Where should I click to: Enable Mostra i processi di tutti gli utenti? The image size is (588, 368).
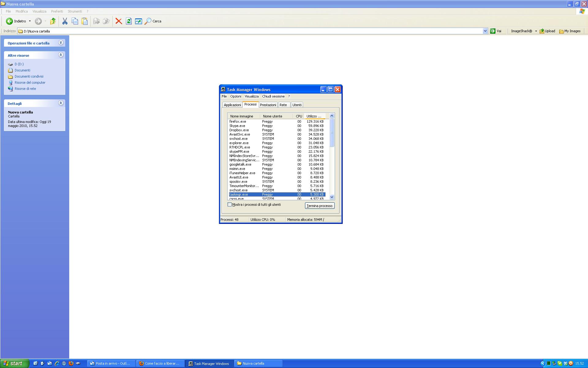pyautogui.click(x=229, y=205)
